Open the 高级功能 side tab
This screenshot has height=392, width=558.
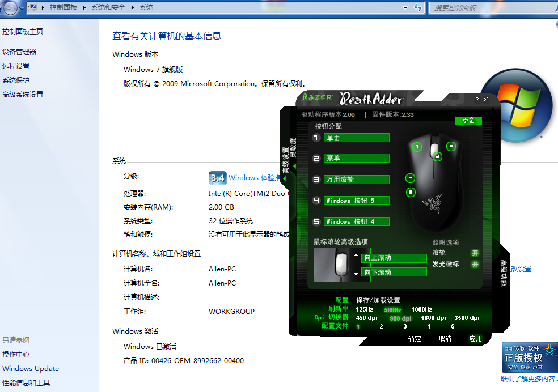click(x=503, y=273)
